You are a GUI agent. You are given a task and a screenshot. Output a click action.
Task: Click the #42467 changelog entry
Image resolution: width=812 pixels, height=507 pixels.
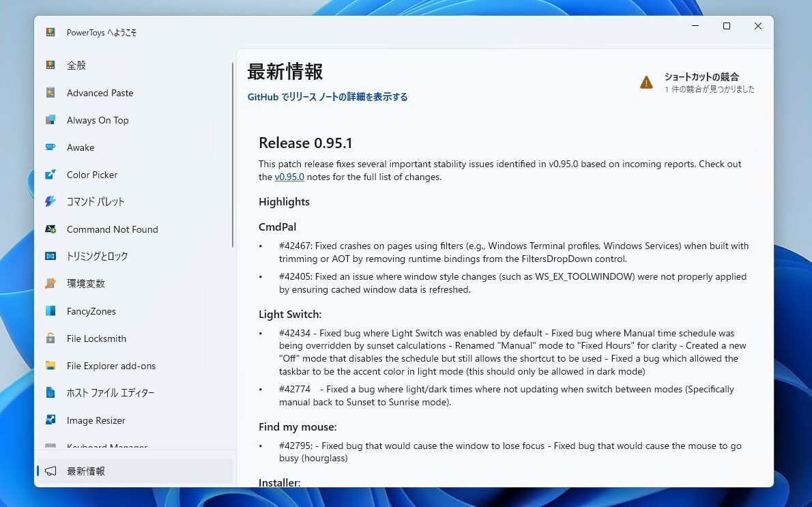click(514, 252)
